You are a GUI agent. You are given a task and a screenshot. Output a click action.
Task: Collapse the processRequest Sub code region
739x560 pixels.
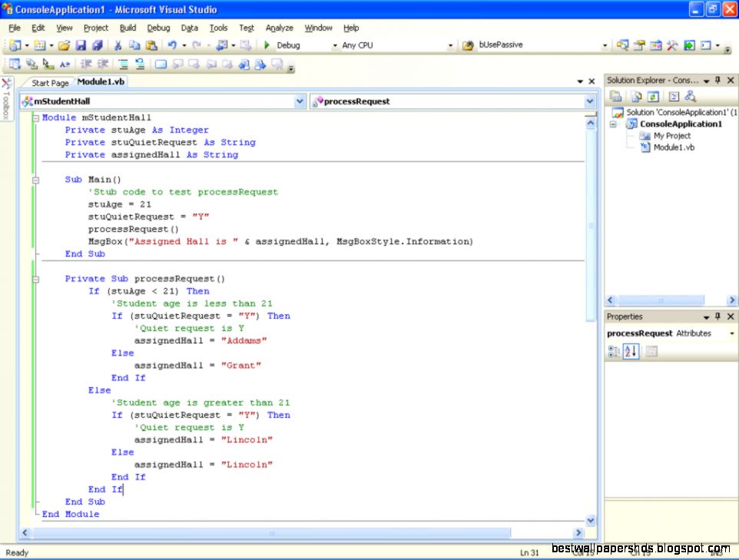click(x=36, y=280)
